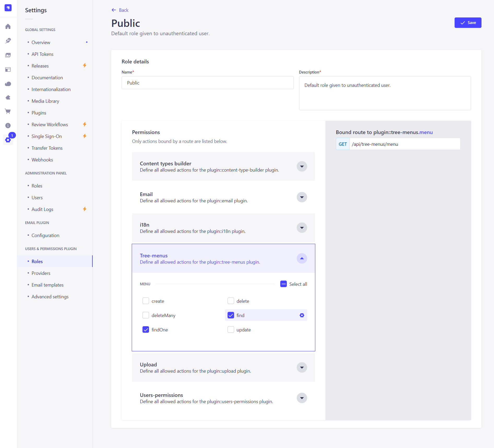Open Marketplace shopping cart icon
Image resolution: width=494 pixels, height=448 pixels.
pyautogui.click(x=8, y=112)
